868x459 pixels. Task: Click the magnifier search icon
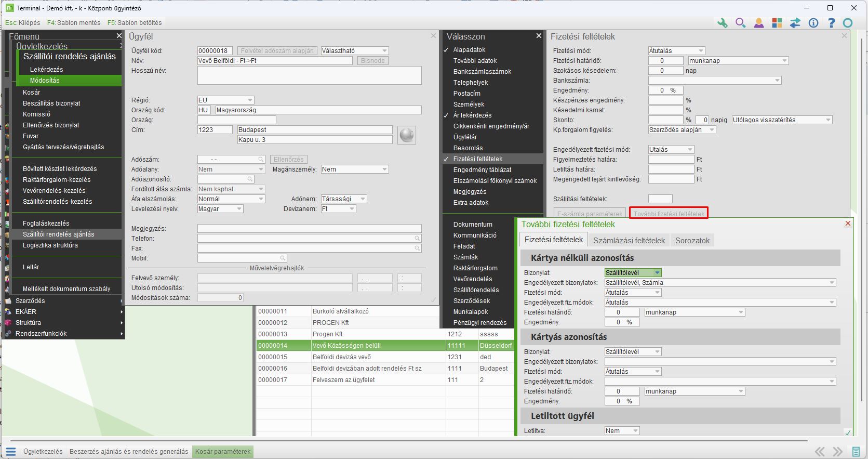click(740, 23)
